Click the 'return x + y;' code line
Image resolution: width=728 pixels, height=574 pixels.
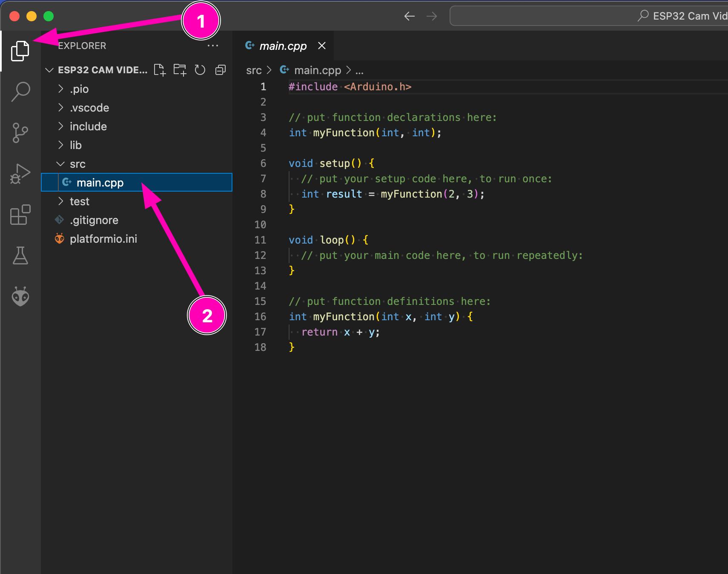[x=341, y=332]
